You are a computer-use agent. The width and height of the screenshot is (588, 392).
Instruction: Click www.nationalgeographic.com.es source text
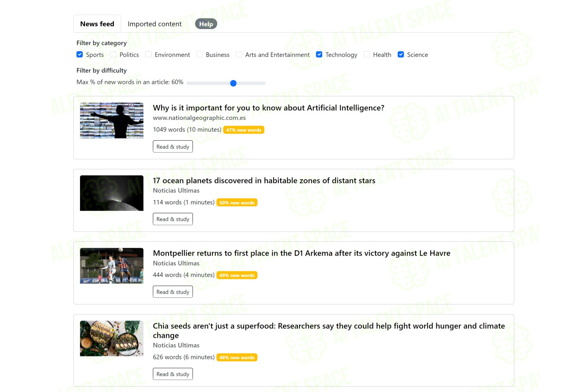pos(199,118)
